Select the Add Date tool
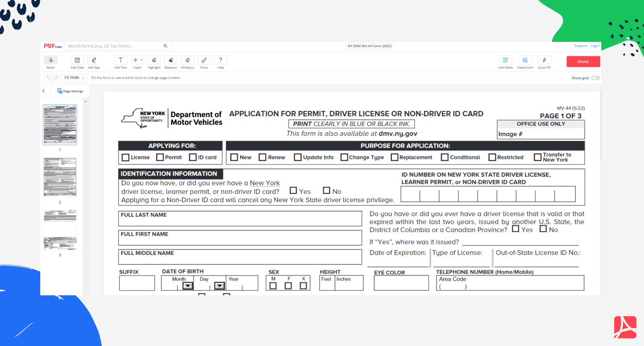Image resolution: width=644 pixels, height=346 pixels. (x=77, y=60)
